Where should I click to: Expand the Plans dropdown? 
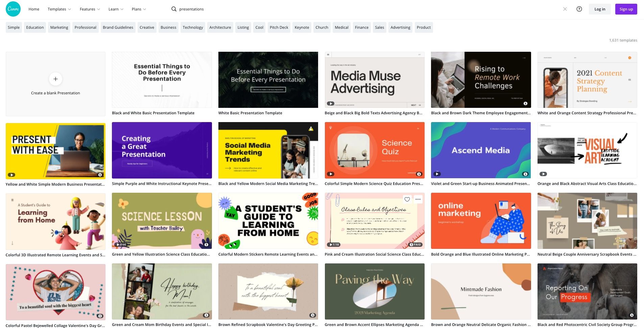tap(138, 9)
